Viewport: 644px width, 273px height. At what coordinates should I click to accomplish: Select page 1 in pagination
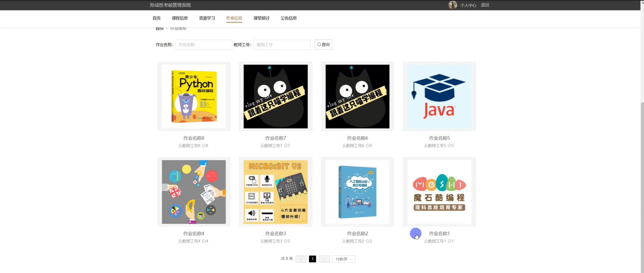(x=312, y=259)
